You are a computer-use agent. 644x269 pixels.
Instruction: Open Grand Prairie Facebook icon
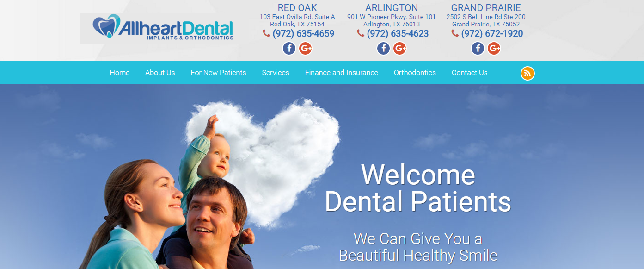coord(478,48)
